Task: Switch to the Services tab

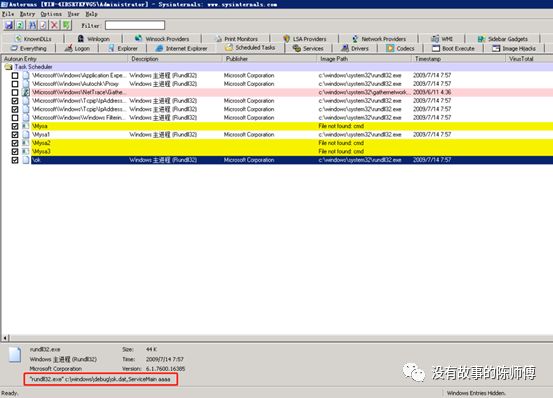Action: pyautogui.click(x=308, y=48)
